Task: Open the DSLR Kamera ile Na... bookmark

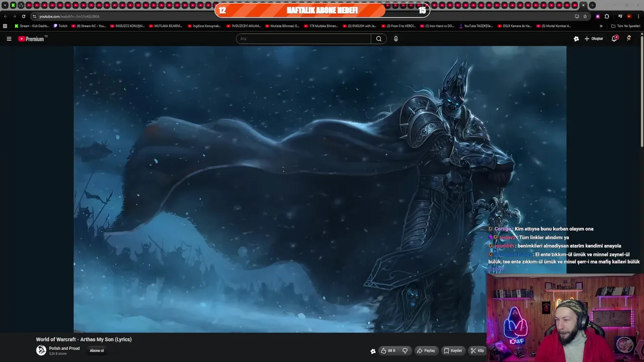Action: [514, 26]
